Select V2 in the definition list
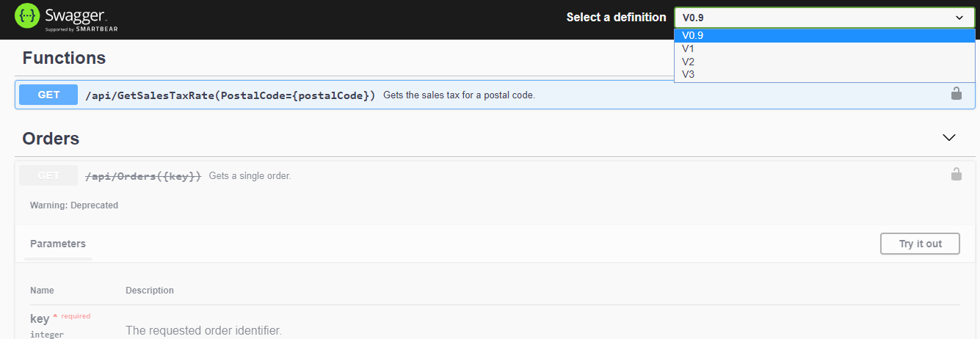980x339 pixels. point(824,62)
